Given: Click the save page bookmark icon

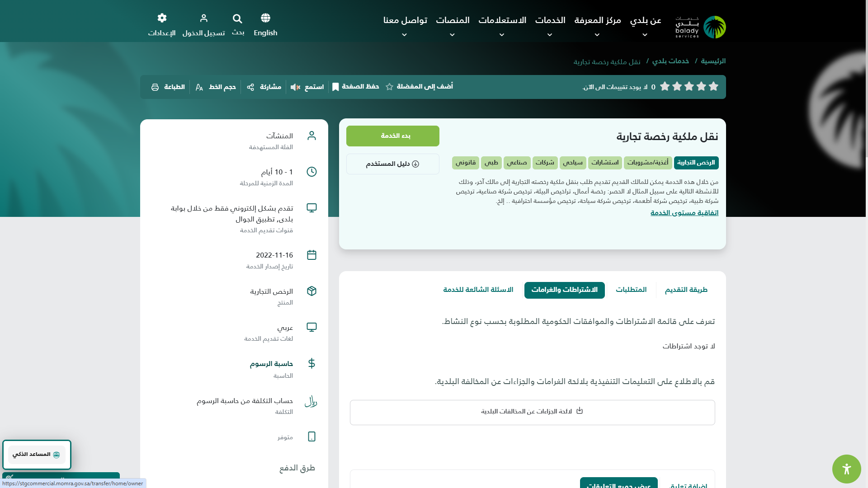Looking at the screenshot, I should click(335, 87).
